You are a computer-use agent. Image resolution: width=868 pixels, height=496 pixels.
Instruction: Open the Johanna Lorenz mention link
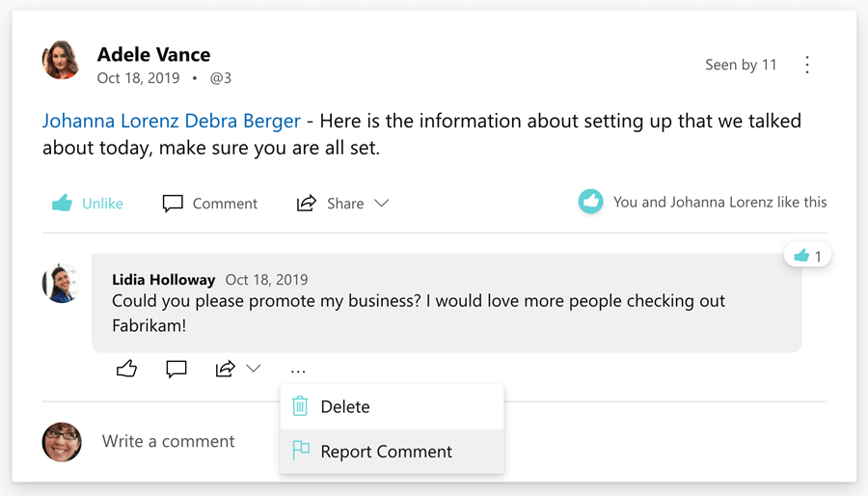point(110,122)
